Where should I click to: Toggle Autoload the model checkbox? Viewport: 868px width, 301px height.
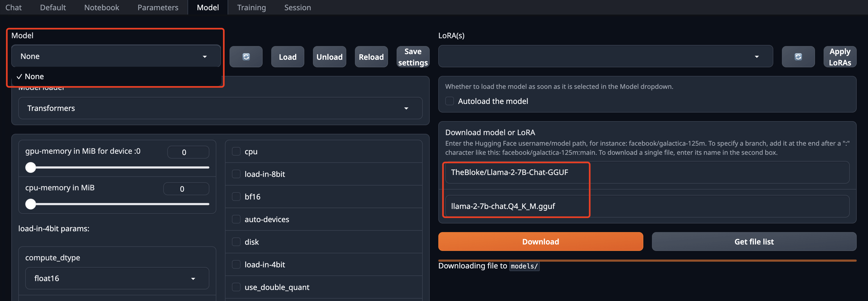point(450,101)
